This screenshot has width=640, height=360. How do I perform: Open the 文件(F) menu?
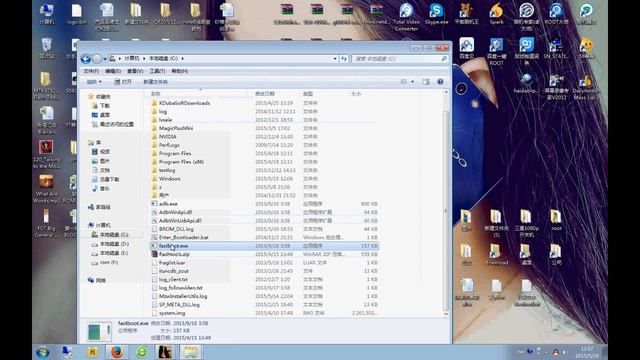pyautogui.click(x=91, y=71)
